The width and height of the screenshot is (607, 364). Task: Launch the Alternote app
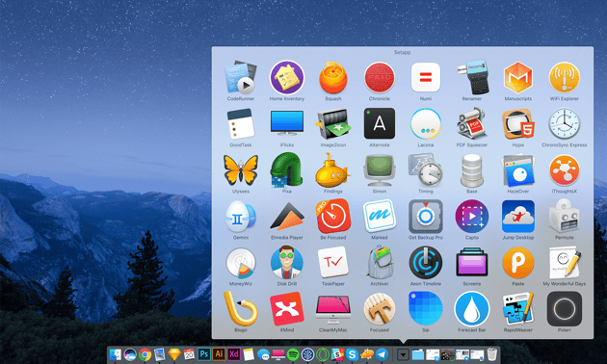(380, 123)
